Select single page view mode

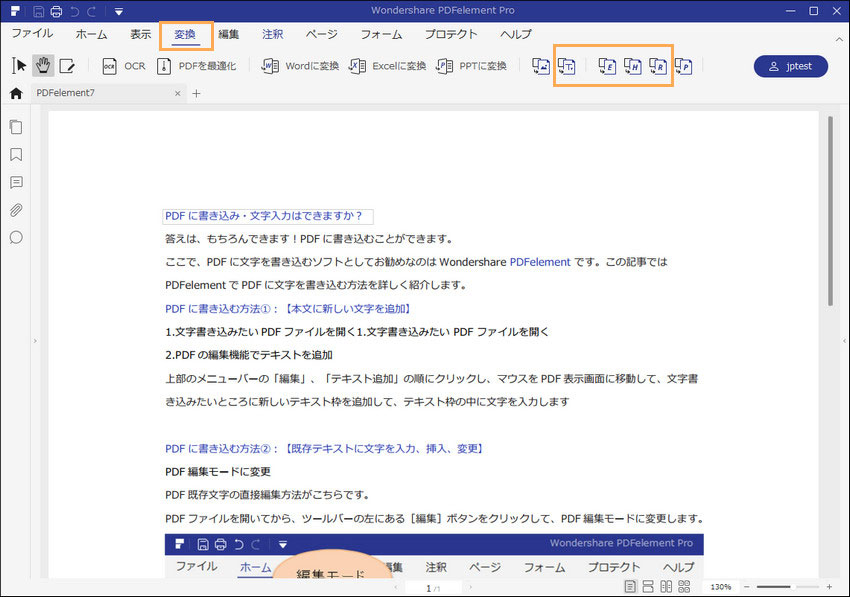coord(630,587)
